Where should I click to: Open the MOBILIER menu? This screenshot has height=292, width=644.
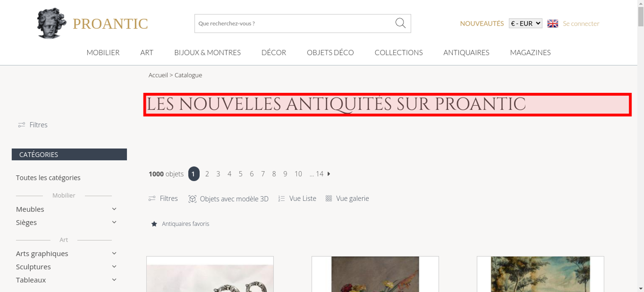103,52
